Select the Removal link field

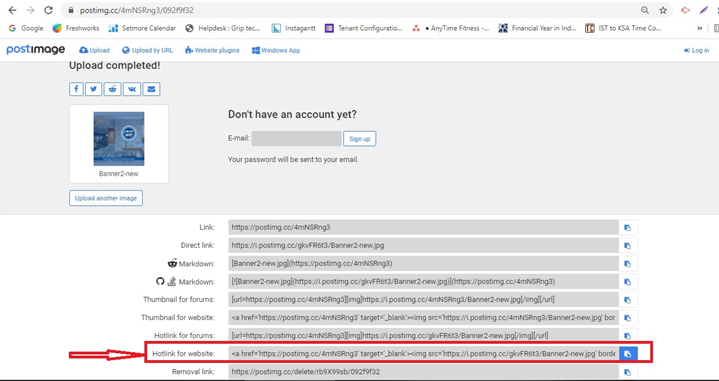tap(424, 371)
